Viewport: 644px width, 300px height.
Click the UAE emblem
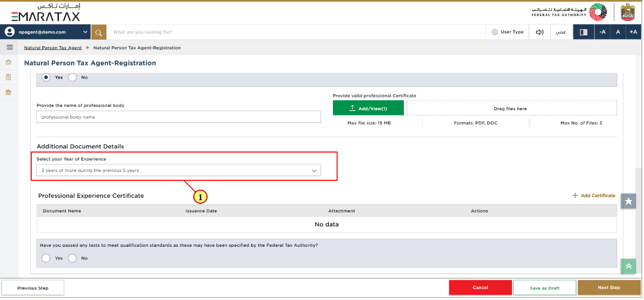pos(628,12)
